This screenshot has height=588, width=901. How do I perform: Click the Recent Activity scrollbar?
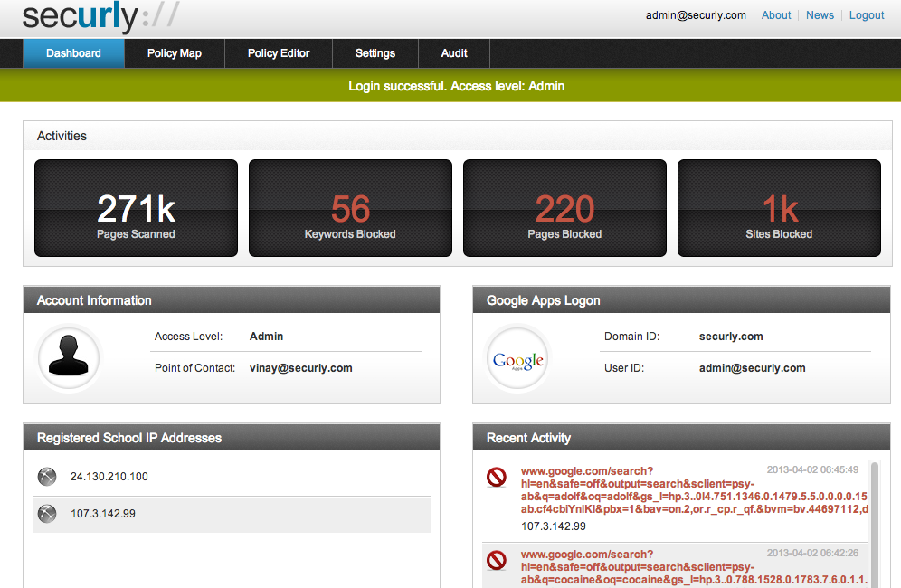click(875, 523)
